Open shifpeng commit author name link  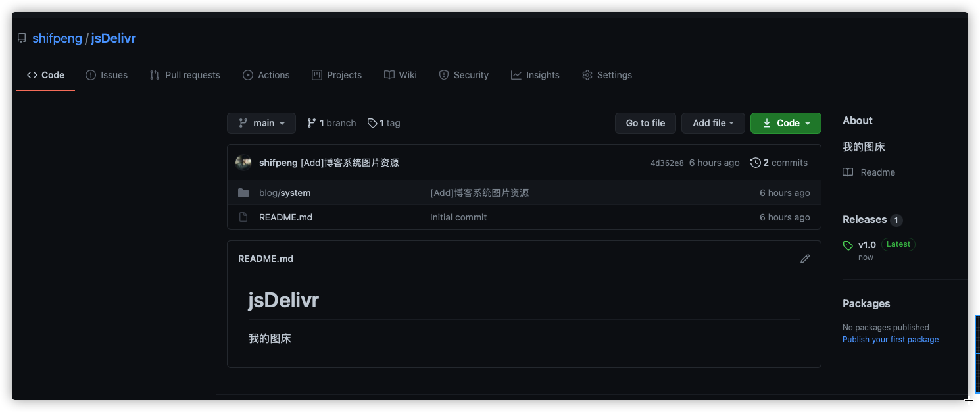pyautogui.click(x=278, y=163)
